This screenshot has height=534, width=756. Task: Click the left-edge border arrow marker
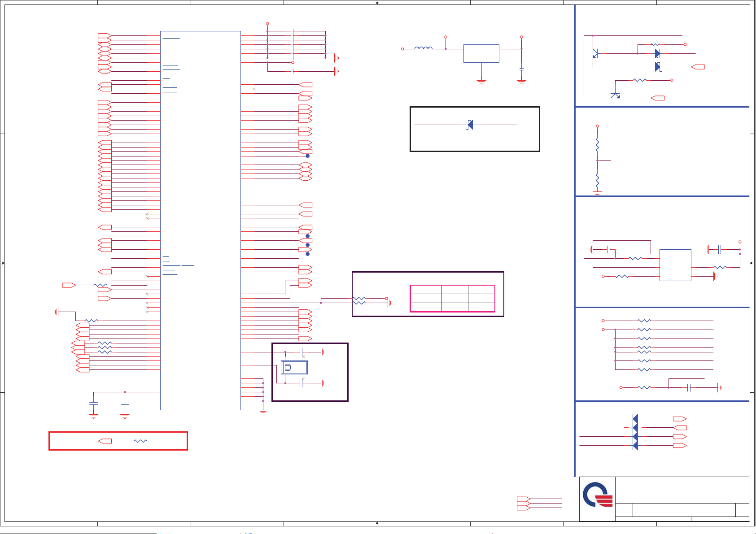tap(3, 263)
